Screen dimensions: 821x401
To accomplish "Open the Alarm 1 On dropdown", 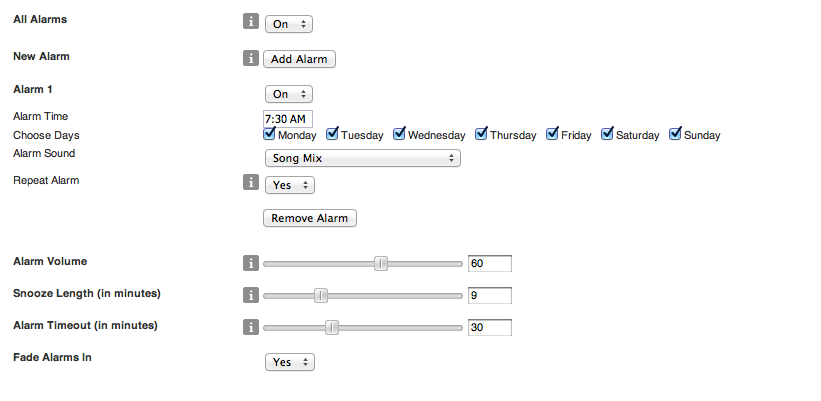I will point(289,94).
